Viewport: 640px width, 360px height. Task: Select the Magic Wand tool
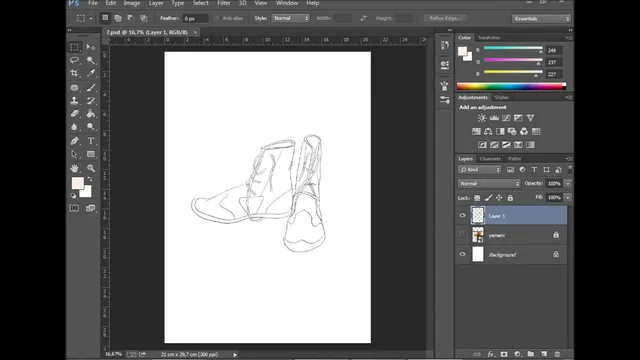click(x=91, y=60)
